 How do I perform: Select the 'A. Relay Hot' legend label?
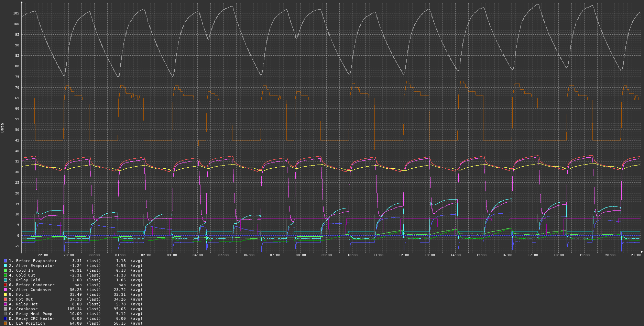coord(23,304)
